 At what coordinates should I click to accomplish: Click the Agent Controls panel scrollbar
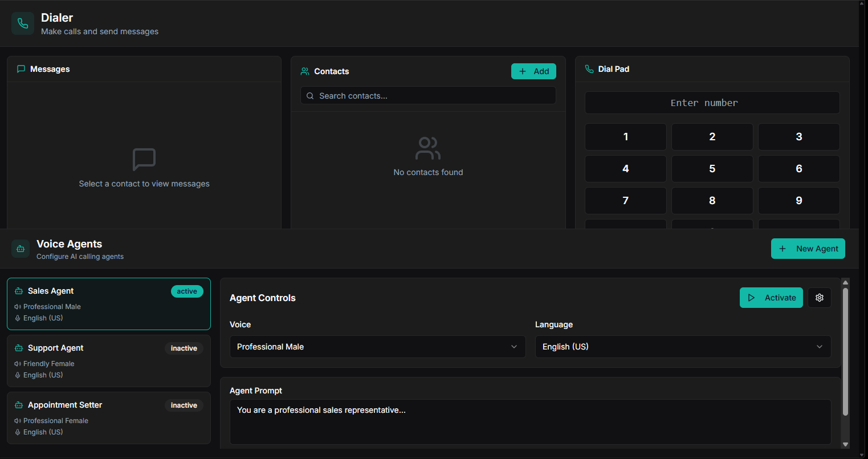(x=845, y=351)
